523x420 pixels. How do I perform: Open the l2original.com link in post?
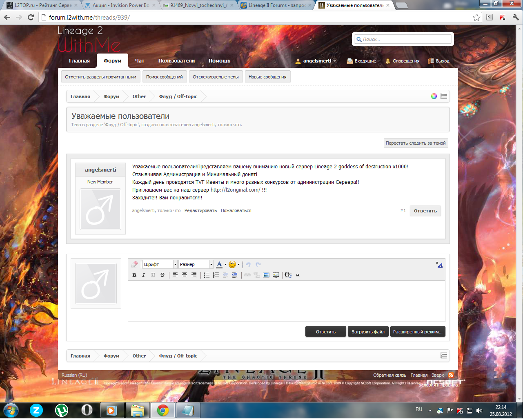(x=235, y=190)
